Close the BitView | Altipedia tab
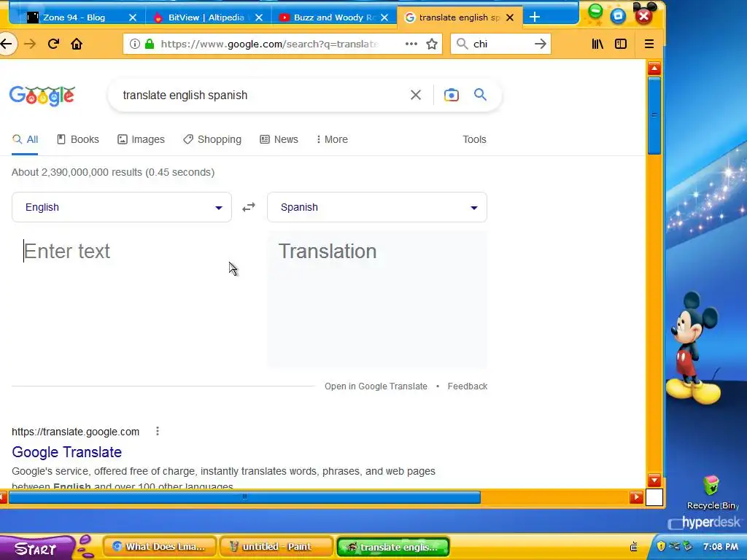747x560 pixels. [x=259, y=17]
